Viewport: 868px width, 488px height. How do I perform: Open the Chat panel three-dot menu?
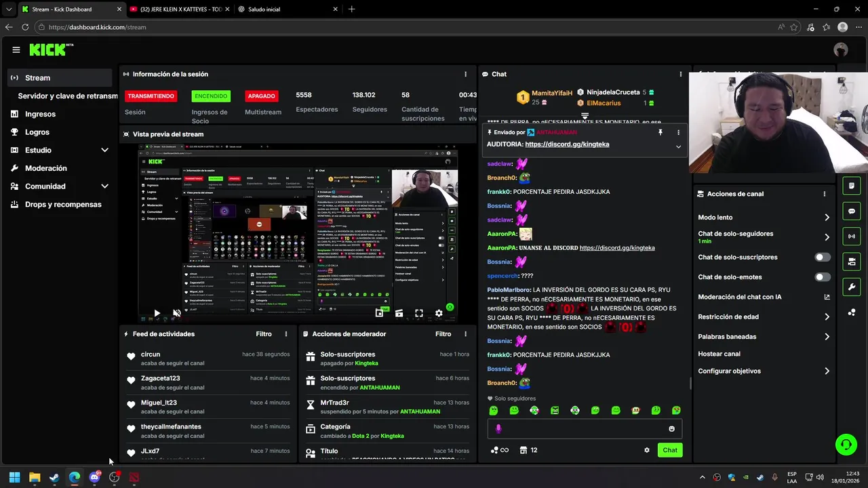click(x=680, y=74)
